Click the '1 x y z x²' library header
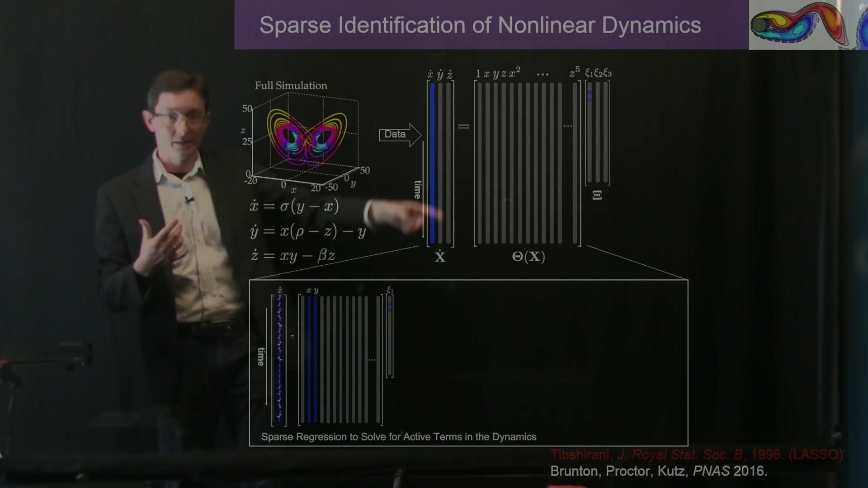 (x=498, y=73)
